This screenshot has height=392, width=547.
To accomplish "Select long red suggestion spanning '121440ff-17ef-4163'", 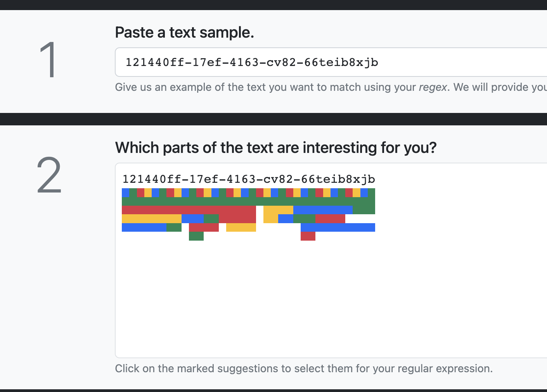I will pos(189,210).
